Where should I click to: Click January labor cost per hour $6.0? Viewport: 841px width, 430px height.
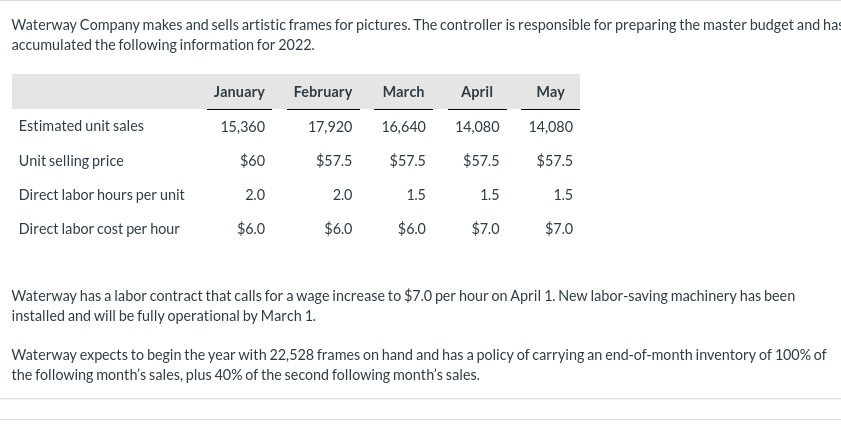tap(251, 229)
